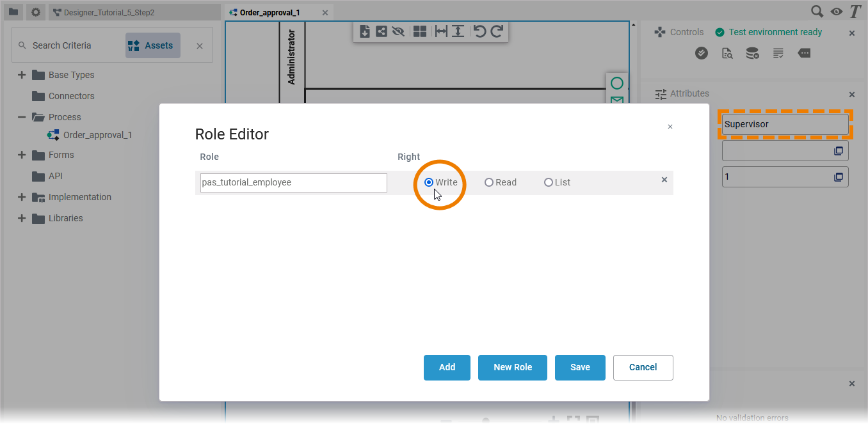Click Save in the Role Editor
868x424 pixels.
coord(580,367)
